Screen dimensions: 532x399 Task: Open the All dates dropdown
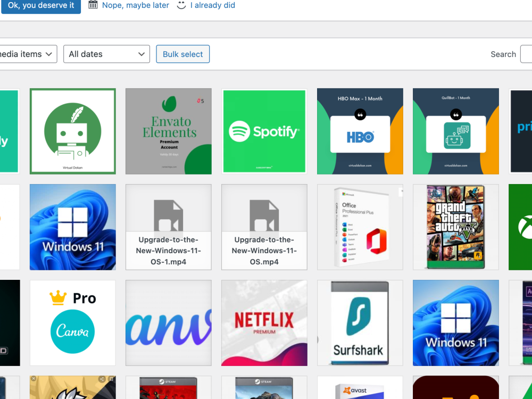tap(106, 54)
